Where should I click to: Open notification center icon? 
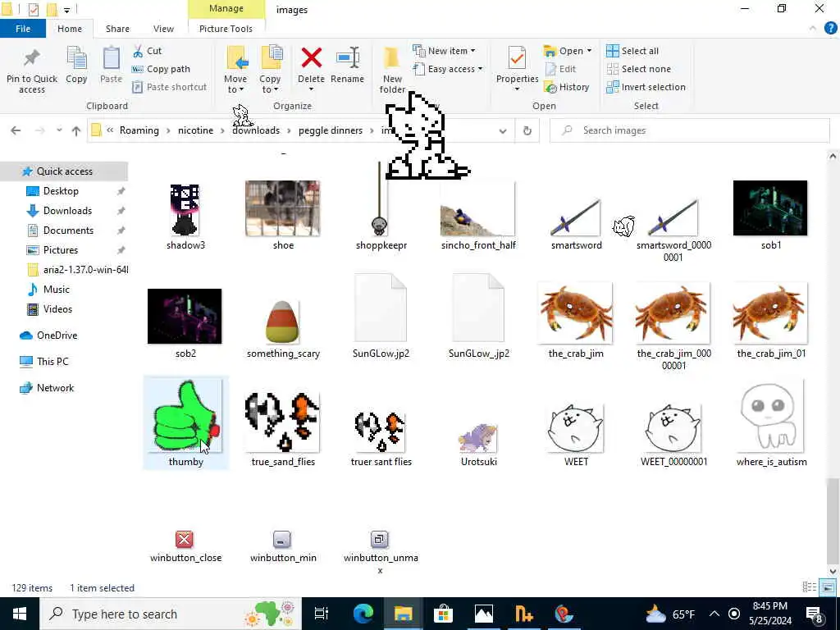815,614
